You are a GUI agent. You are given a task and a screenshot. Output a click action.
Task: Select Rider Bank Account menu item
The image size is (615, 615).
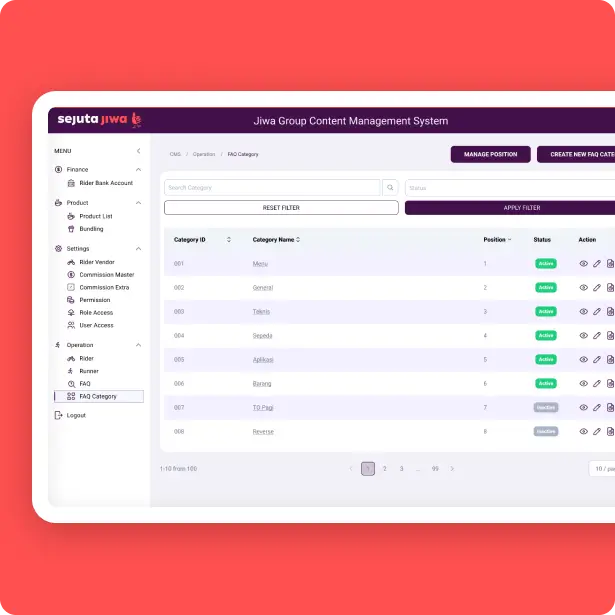pyautogui.click(x=105, y=183)
